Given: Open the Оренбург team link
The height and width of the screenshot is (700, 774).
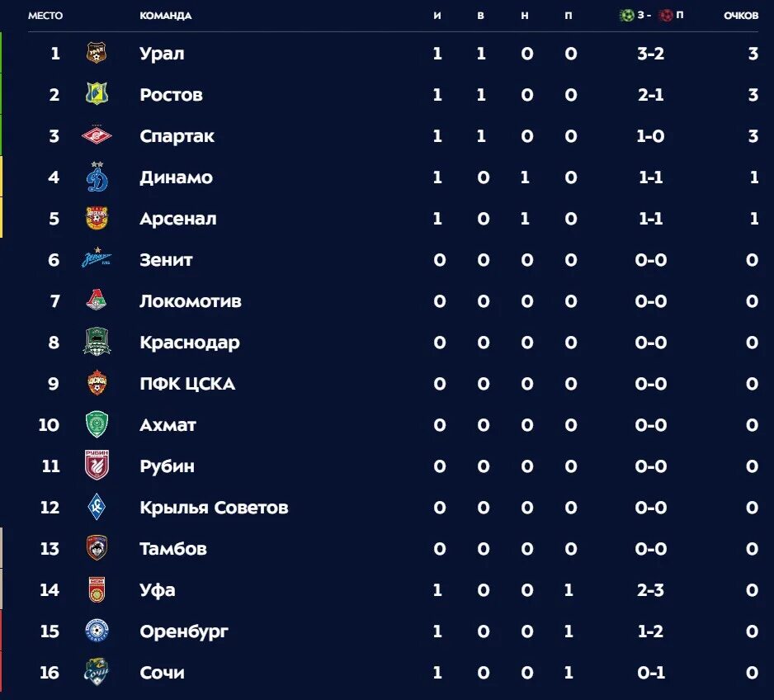Looking at the screenshot, I should pos(184,631).
